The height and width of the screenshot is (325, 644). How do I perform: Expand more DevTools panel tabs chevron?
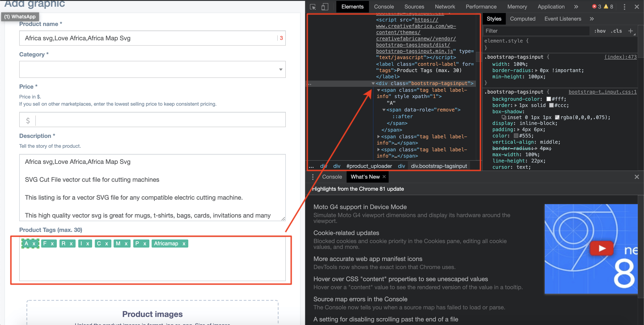(576, 7)
